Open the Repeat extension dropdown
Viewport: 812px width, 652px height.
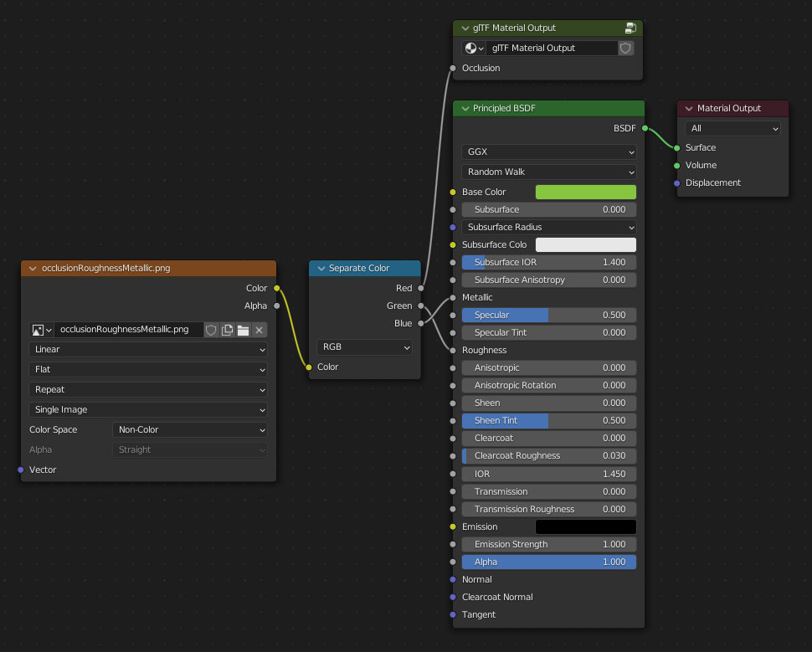148,389
